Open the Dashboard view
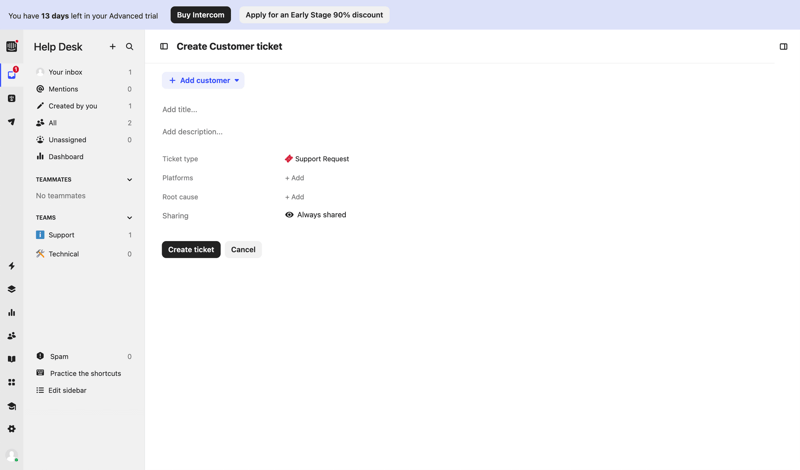Image resolution: width=800 pixels, height=470 pixels. [x=84, y=157]
